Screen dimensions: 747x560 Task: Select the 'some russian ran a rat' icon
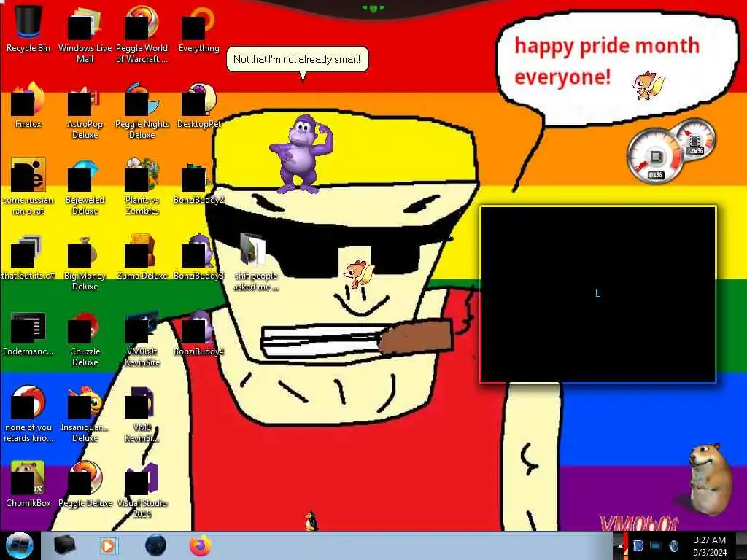click(28, 186)
